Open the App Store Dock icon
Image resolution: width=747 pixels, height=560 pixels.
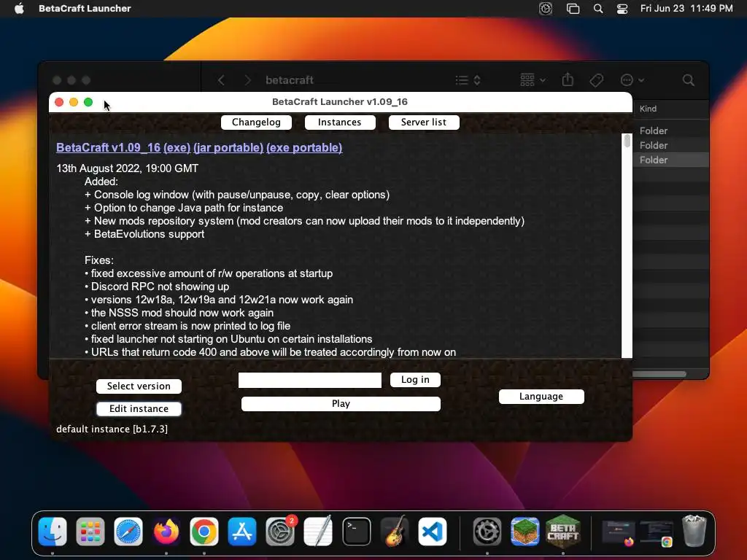pos(242,531)
